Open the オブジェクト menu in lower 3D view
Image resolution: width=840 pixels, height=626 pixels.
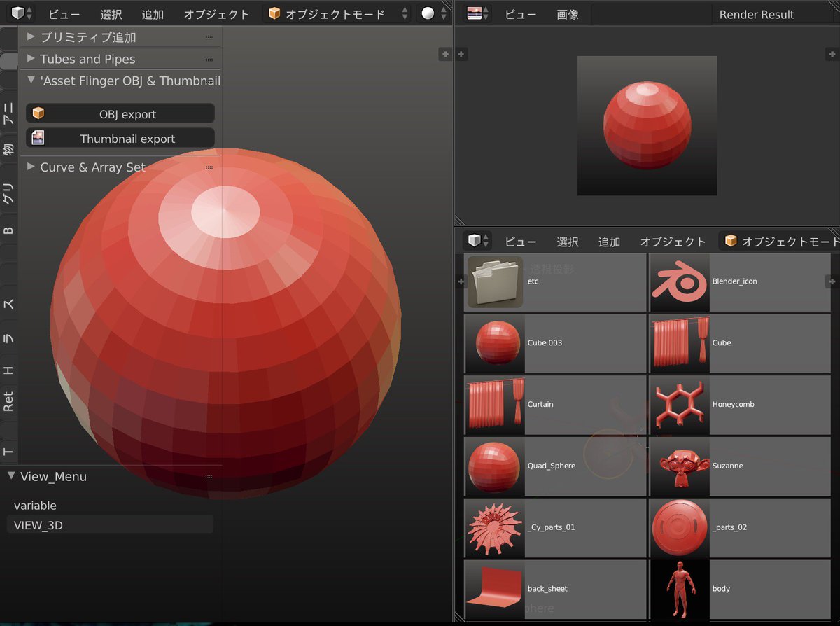673,242
